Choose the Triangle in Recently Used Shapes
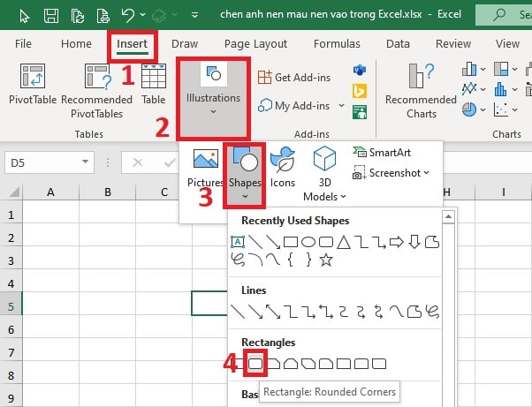The height and width of the screenshot is (407, 532). click(344, 242)
